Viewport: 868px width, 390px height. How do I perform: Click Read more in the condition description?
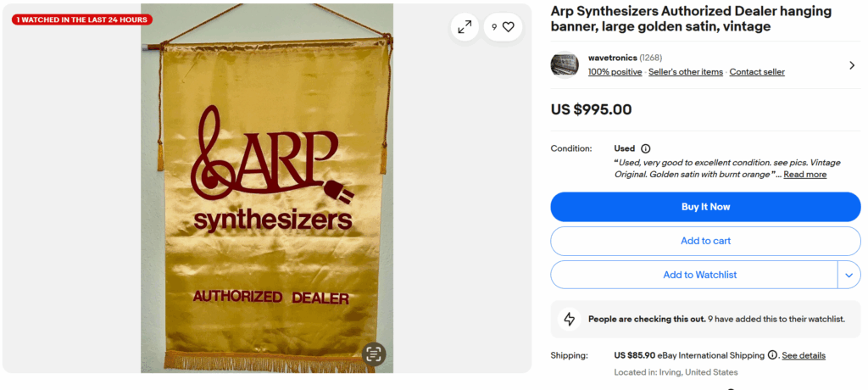pos(805,175)
